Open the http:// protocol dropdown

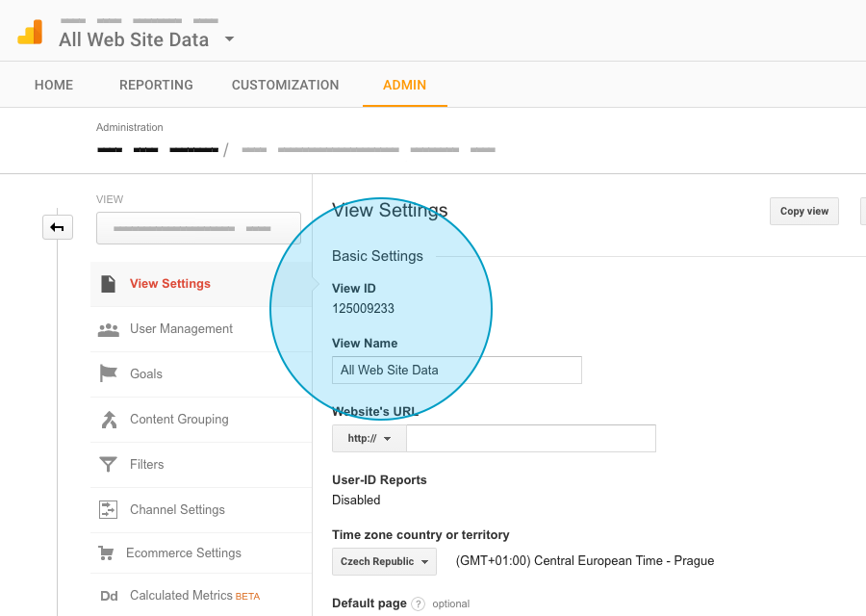[369, 439]
